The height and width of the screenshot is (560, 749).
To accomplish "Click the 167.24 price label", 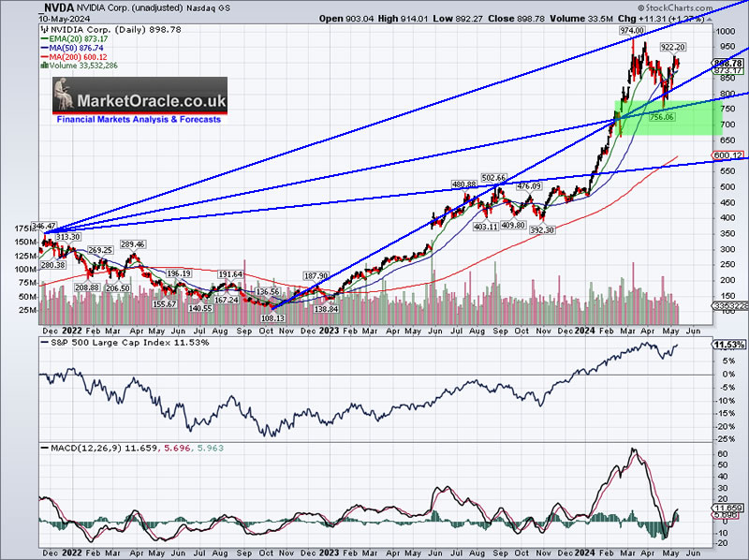I will pos(227,300).
